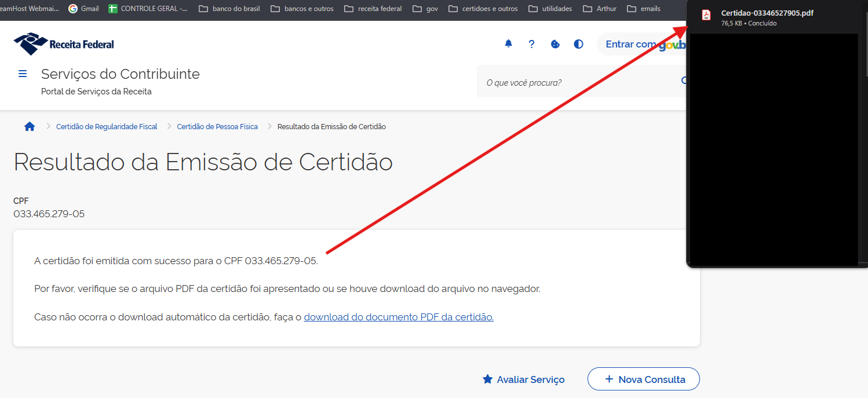The width and height of the screenshot is (868, 398).
Task: Open notifications bell icon
Action: pyautogui.click(x=508, y=44)
